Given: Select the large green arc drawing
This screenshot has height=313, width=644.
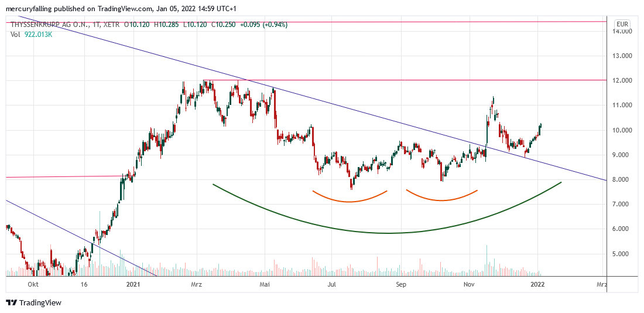Looking at the screenshot, I should tap(386, 233).
